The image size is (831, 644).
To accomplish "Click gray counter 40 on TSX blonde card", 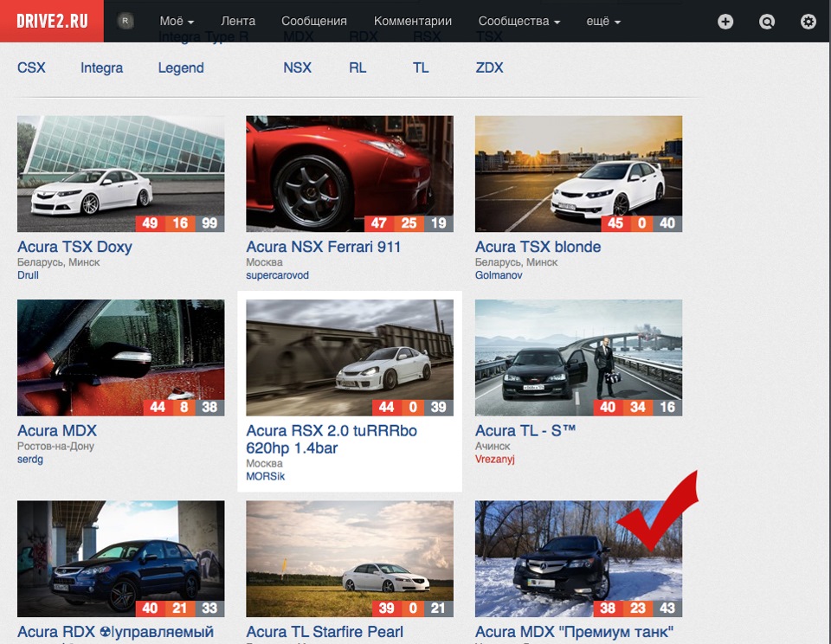I will tap(667, 223).
